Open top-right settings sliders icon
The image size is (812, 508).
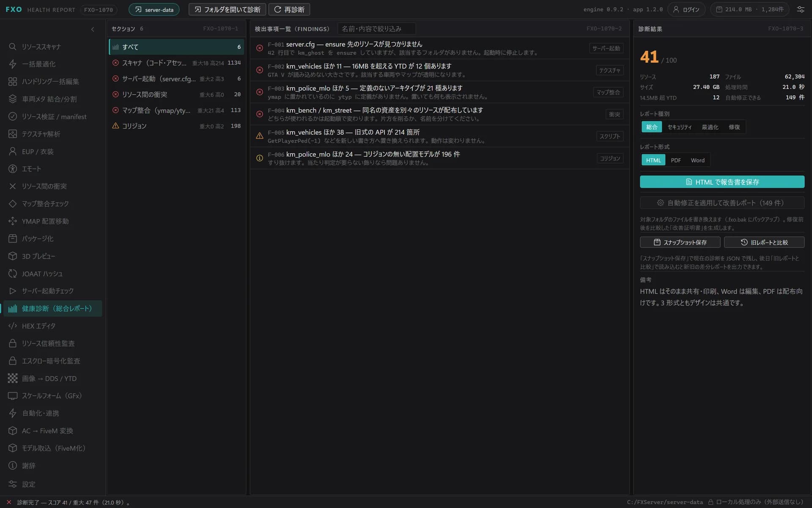(x=801, y=9)
